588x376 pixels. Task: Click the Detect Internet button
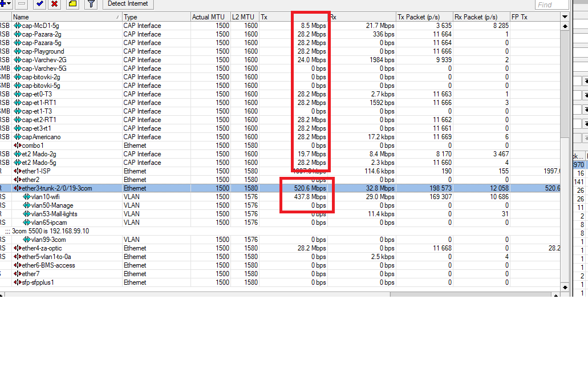click(x=128, y=4)
